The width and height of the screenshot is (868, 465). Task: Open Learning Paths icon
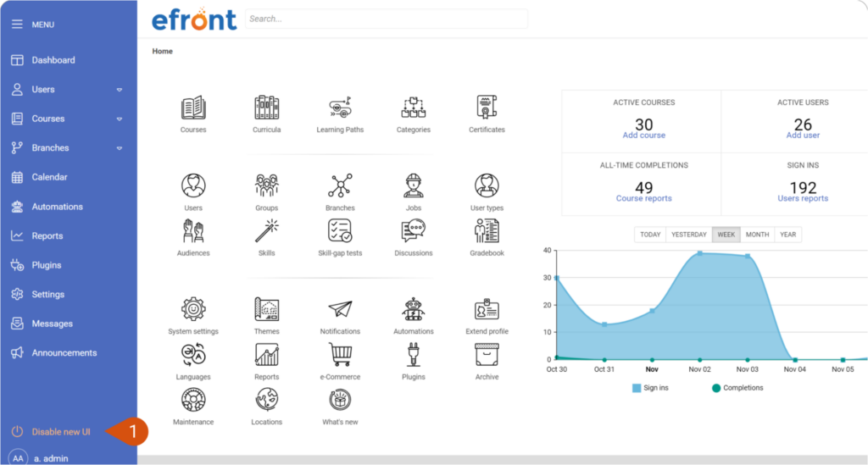(x=340, y=108)
